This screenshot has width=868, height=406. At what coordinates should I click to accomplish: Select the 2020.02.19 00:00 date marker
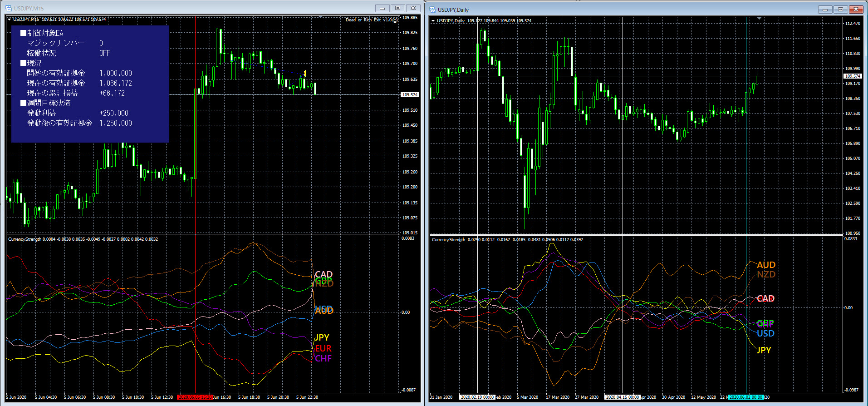click(x=477, y=397)
